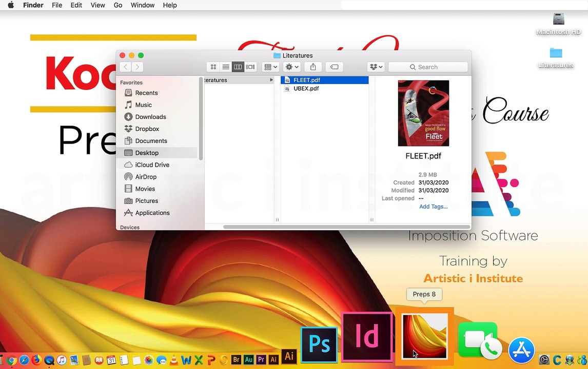This screenshot has height=369, width=588.
Task: Switch Finder to list view
Action: click(226, 67)
